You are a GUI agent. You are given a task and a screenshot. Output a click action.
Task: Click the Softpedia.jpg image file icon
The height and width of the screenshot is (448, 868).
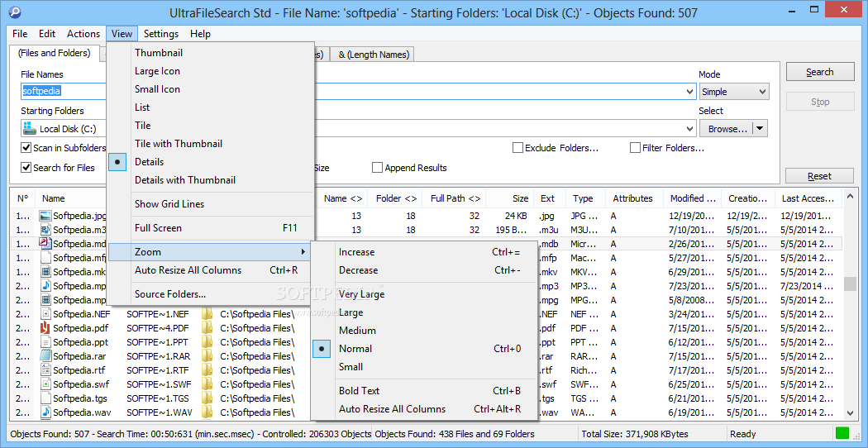(x=45, y=216)
